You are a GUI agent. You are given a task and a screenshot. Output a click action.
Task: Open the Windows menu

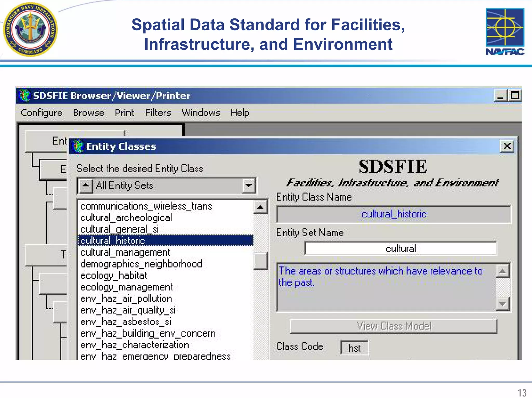(201, 113)
